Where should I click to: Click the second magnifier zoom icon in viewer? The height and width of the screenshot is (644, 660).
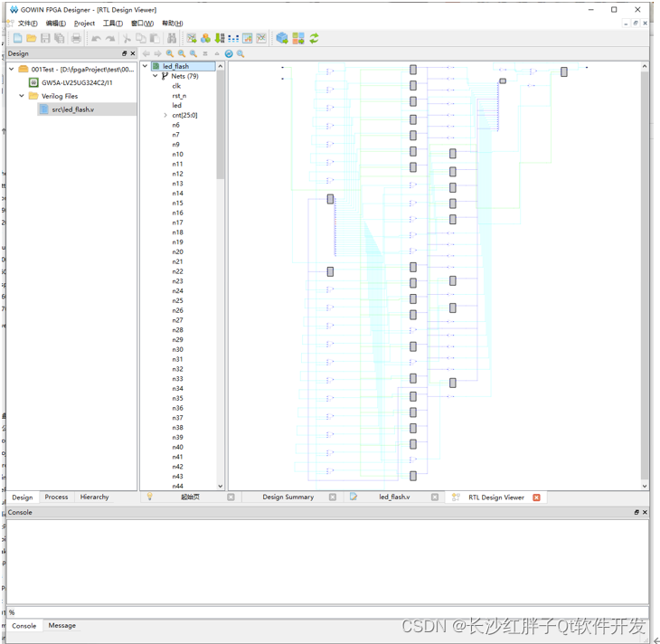(x=182, y=53)
